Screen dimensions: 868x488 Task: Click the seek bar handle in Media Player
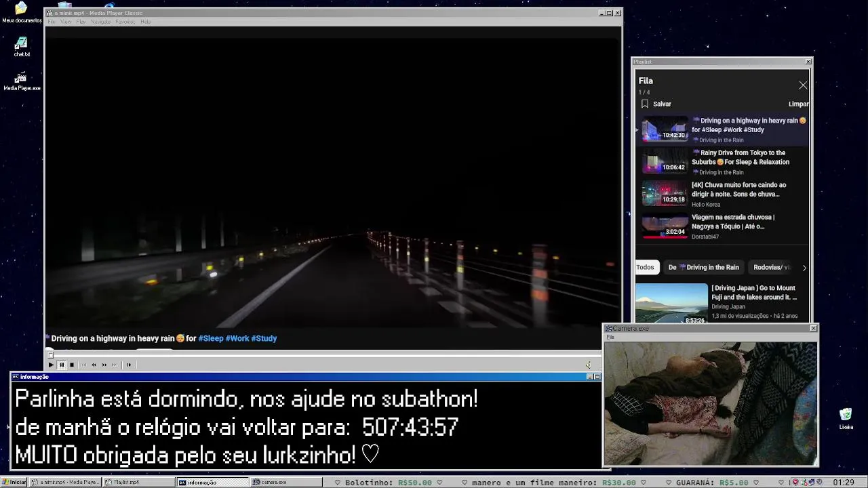coord(50,354)
